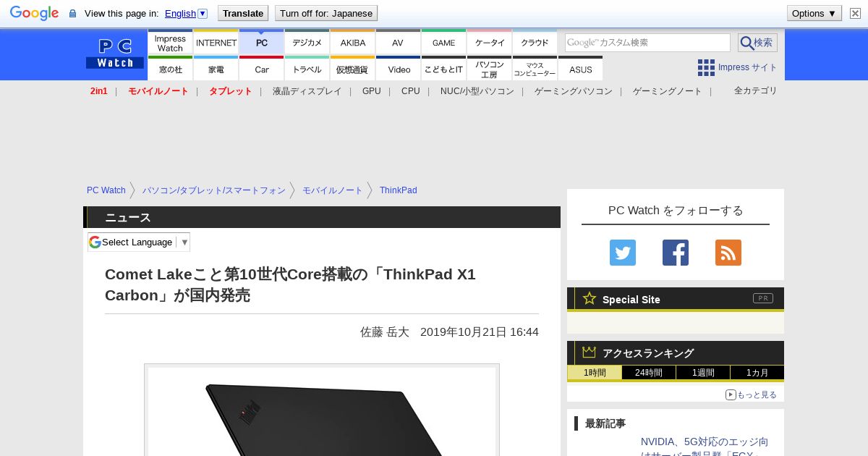This screenshot has height=456, width=868.
Task: Click the Google logo in translate bar
Action: tap(34, 13)
